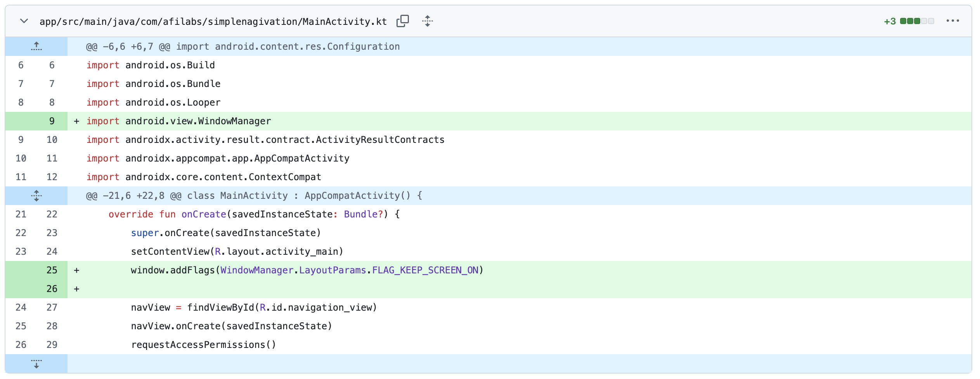Click the hunk header '@@ -21,6 +22,8 @@'

[x=254, y=196]
